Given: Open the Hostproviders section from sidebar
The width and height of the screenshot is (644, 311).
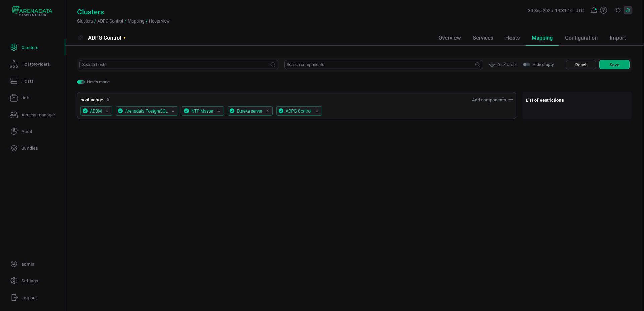Looking at the screenshot, I should pos(36,64).
